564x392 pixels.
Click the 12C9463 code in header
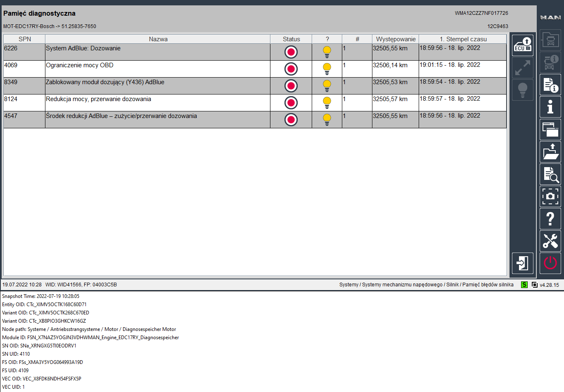tap(498, 26)
